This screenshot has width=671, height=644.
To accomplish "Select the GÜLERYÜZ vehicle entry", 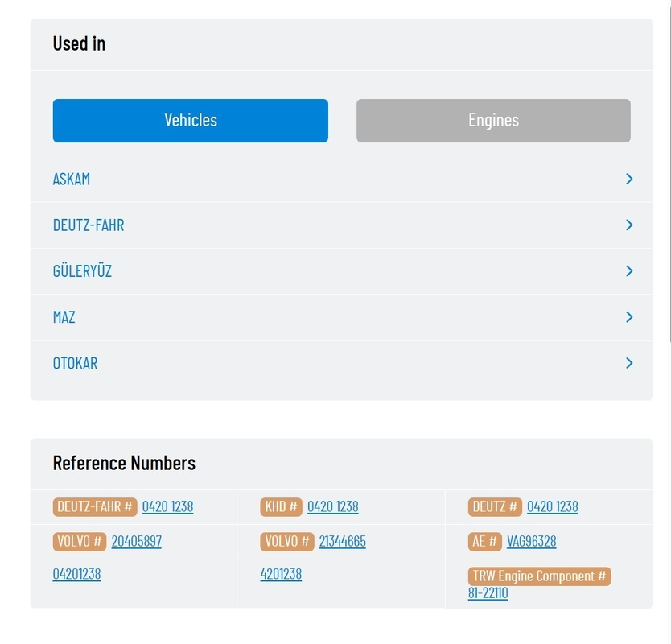I will (x=82, y=270).
